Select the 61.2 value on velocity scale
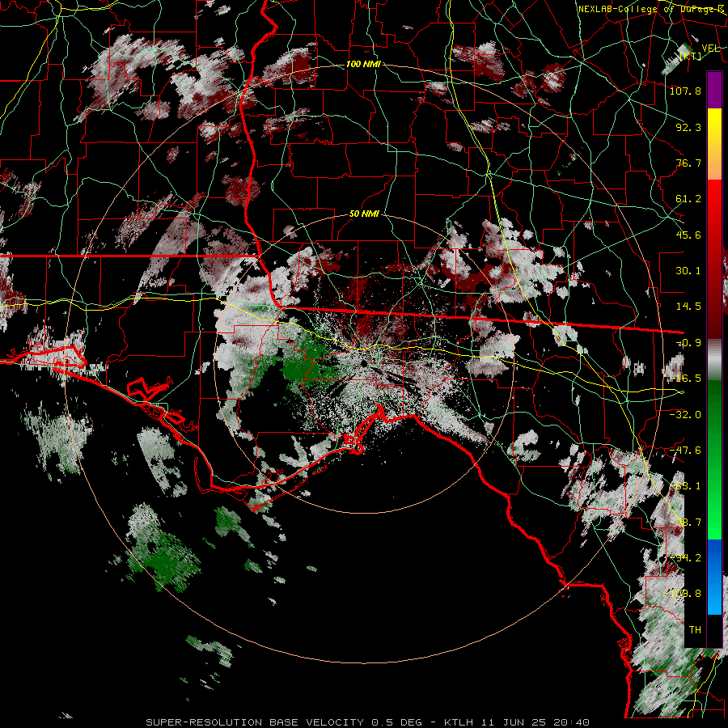Image resolution: width=728 pixels, height=728 pixels. [x=688, y=199]
